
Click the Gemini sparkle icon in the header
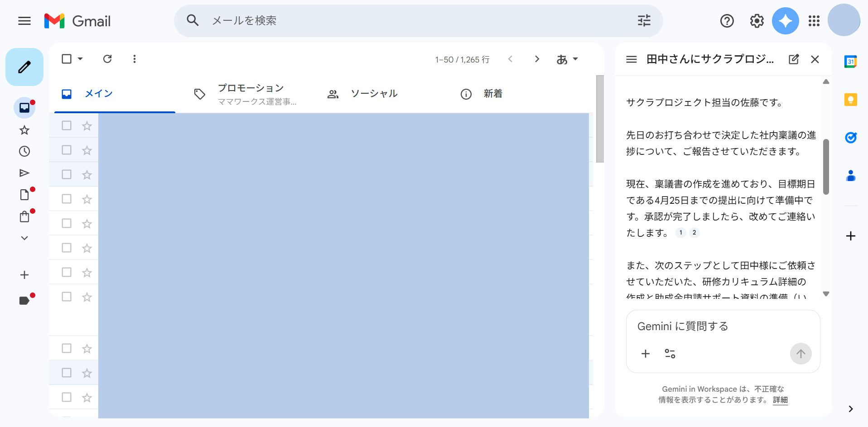[785, 20]
